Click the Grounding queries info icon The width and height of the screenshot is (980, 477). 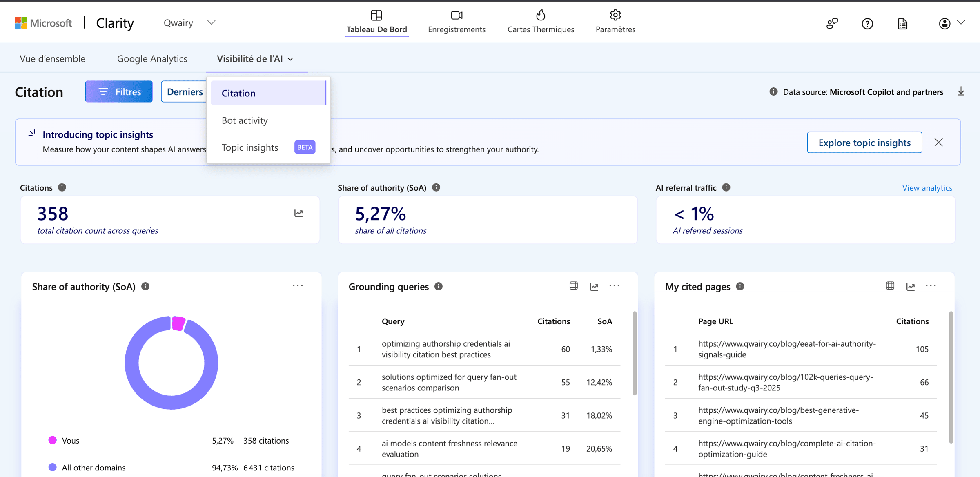[439, 286]
